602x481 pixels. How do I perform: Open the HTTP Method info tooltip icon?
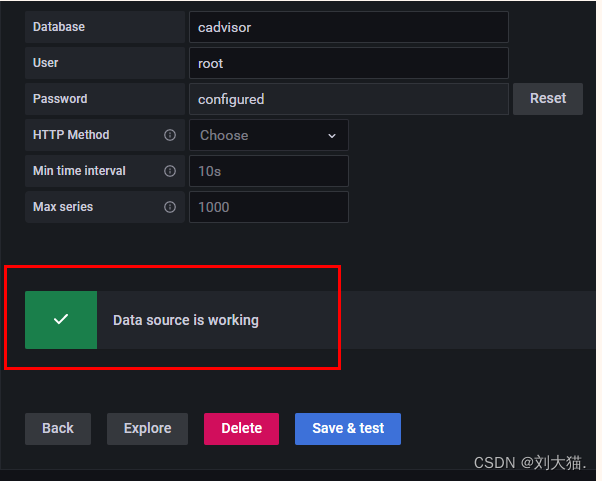pos(170,135)
